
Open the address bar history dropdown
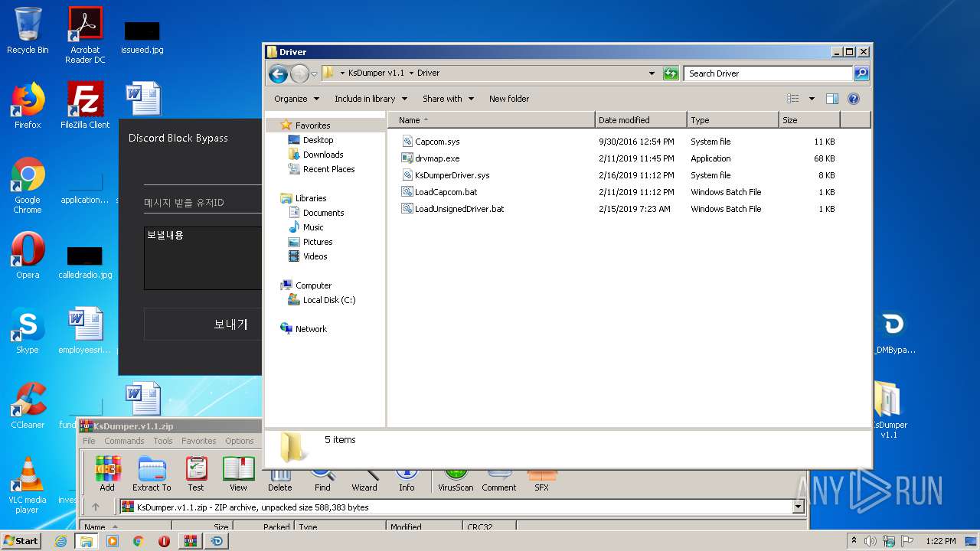coord(652,73)
